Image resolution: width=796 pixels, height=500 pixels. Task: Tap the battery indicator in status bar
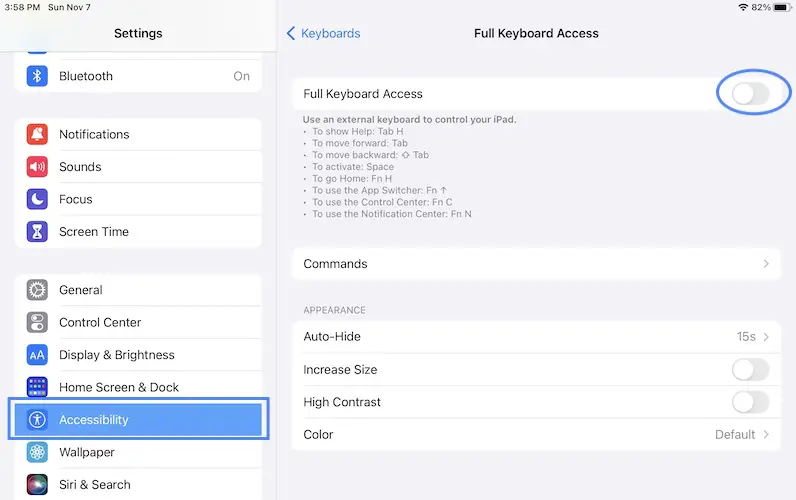pyautogui.click(x=780, y=7)
